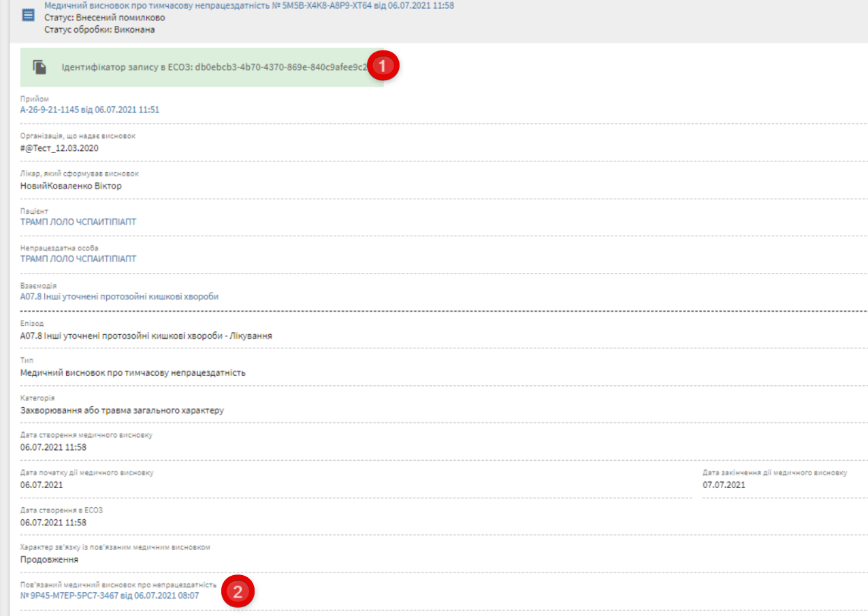
Task: Open the patient link under Пацієнт
Action: click(78, 222)
